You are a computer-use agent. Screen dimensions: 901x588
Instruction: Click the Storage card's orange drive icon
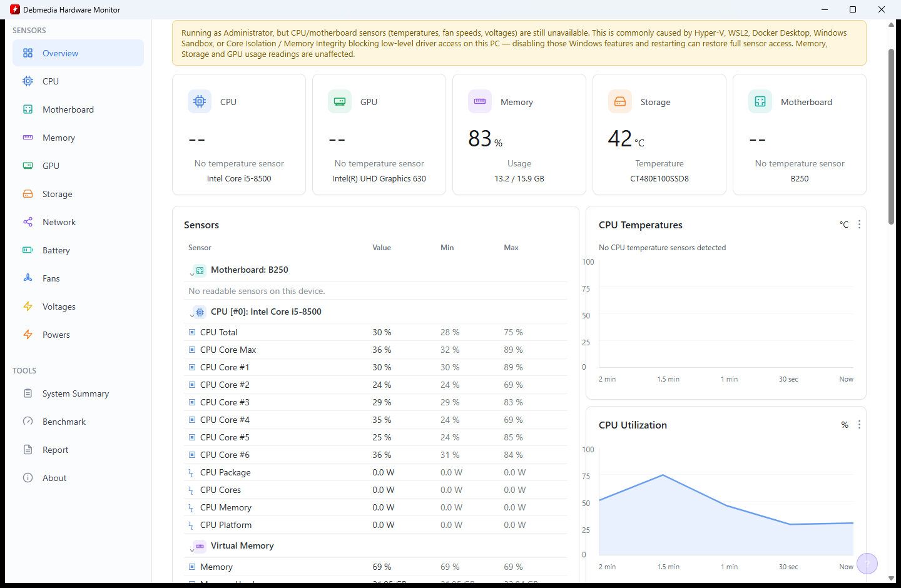[x=620, y=101]
